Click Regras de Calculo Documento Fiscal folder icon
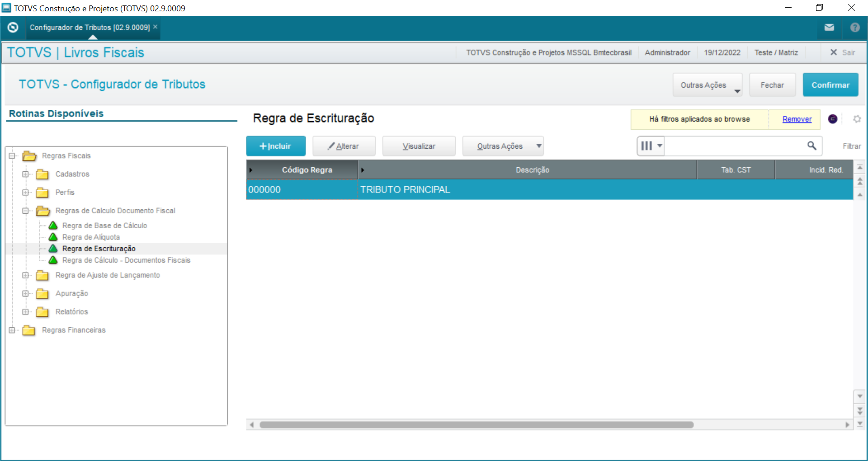 (x=43, y=211)
